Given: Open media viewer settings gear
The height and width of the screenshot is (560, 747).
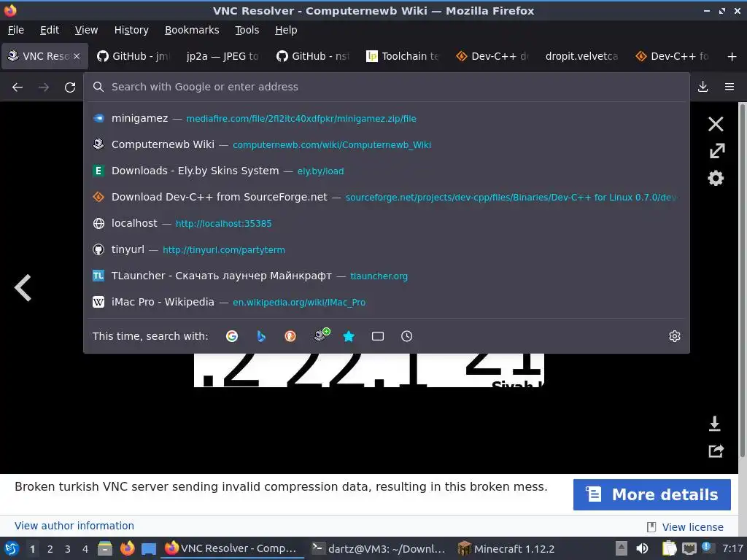Looking at the screenshot, I should pyautogui.click(x=716, y=178).
